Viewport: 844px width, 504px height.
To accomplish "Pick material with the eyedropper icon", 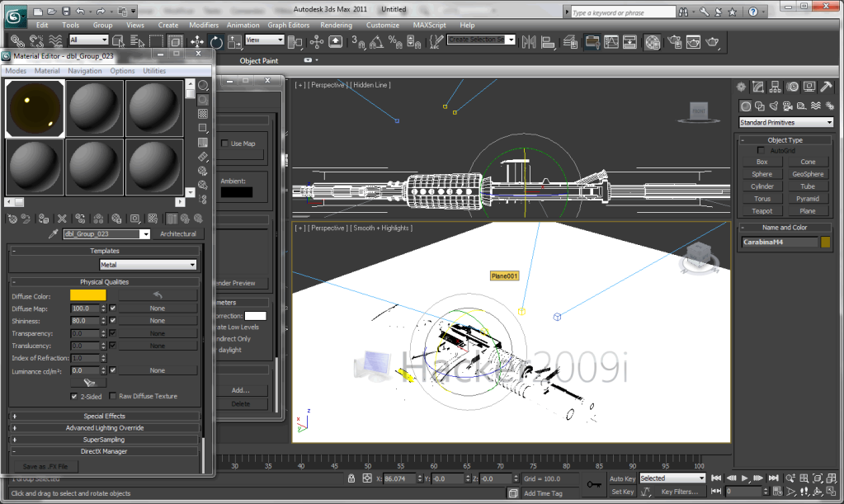I will (53, 234).
